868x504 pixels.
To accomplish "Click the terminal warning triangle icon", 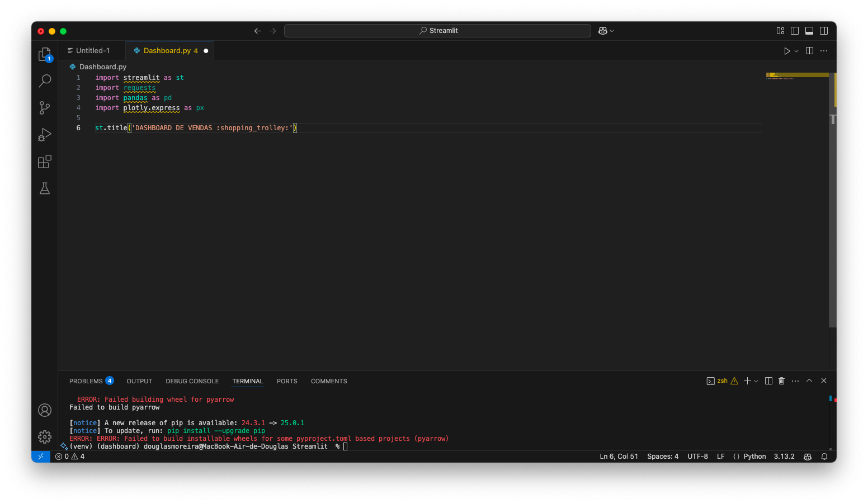I will (x=734, y=381).
